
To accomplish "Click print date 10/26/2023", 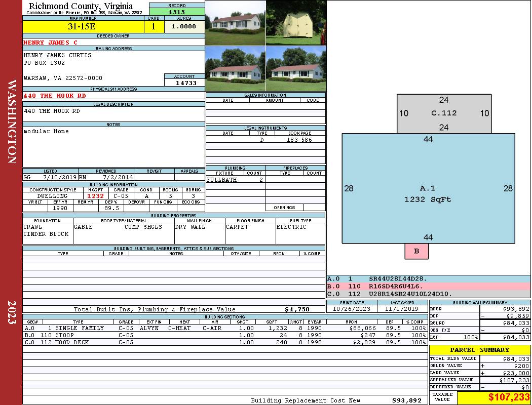I will 352,309.
